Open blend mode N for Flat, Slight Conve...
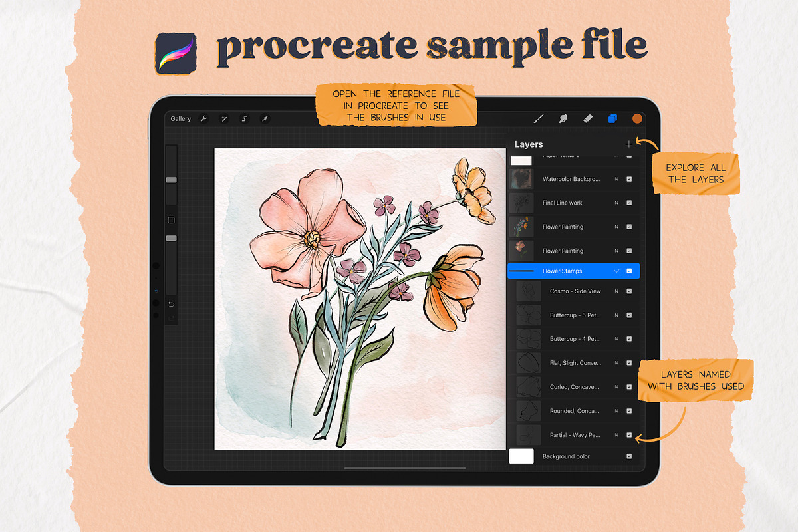798x532 pixels. pos(616,363)
